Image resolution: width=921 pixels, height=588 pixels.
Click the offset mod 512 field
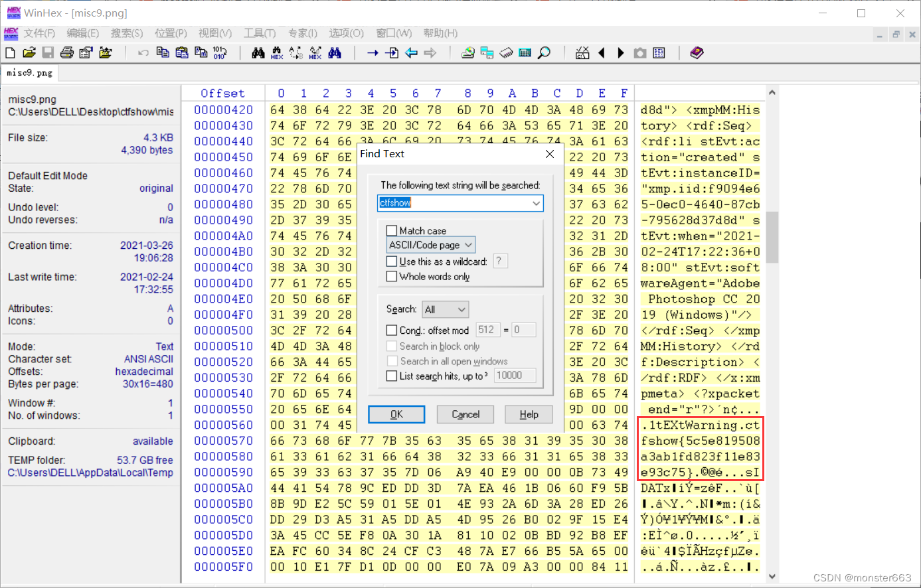(488, 330)
